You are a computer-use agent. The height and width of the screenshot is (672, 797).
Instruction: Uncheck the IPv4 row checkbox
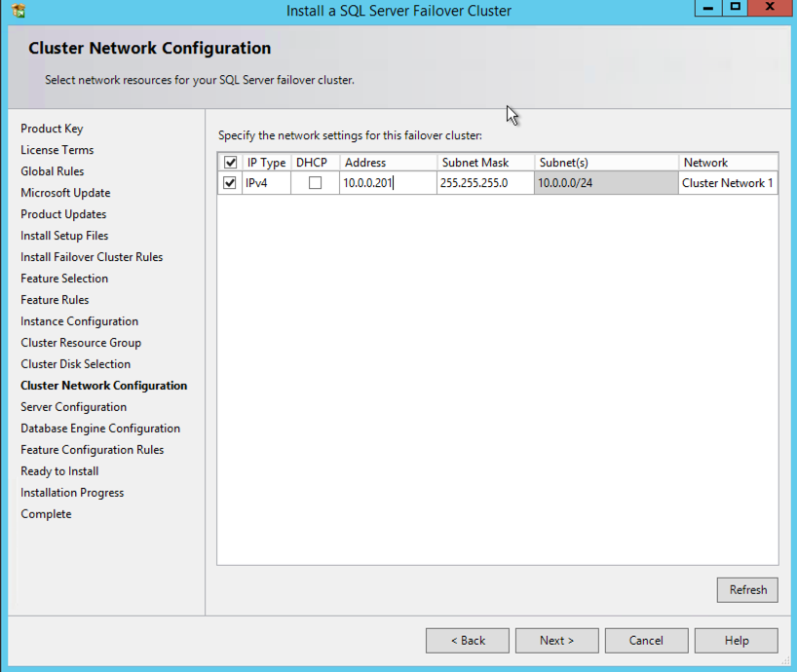coord(230,183)
